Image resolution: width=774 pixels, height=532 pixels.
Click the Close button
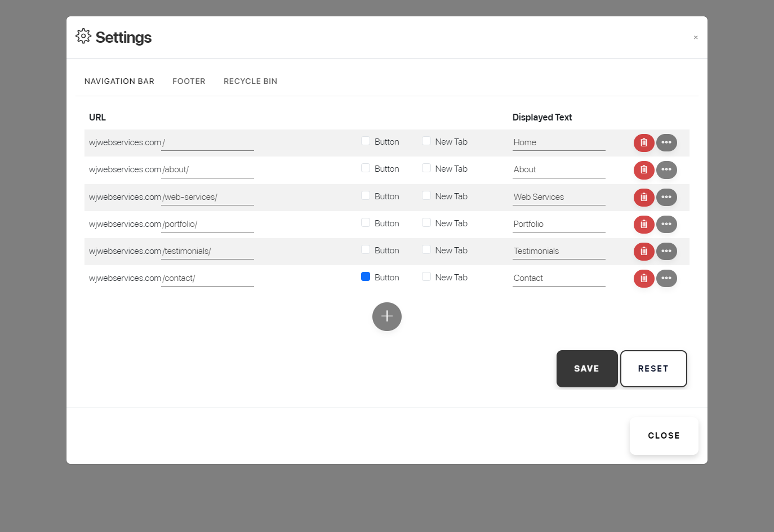click(x=664, y=436)
